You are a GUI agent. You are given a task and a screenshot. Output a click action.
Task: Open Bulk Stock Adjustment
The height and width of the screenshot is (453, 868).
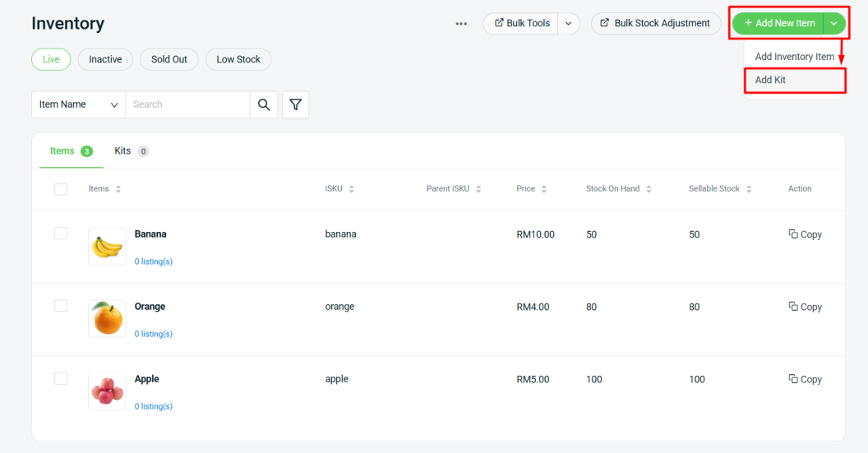pyautogui.click(x=656, y=23)
